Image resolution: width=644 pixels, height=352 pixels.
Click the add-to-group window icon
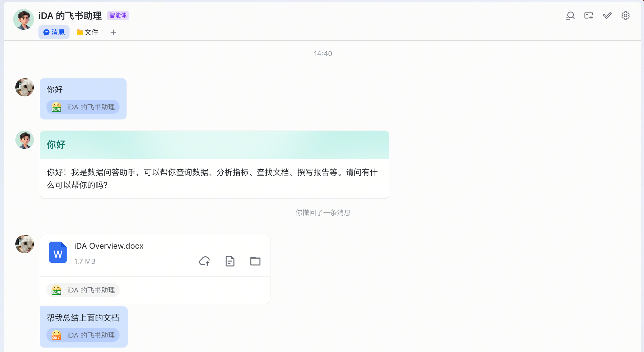pos(589,16)
